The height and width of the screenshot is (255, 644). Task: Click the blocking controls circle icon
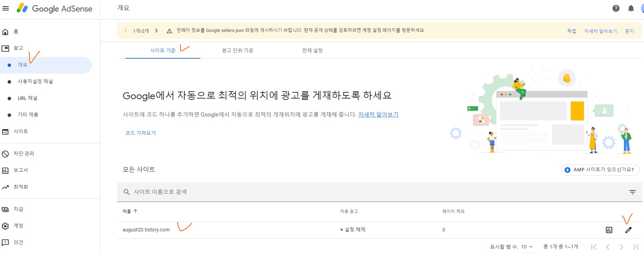click(x=5, y=154)
